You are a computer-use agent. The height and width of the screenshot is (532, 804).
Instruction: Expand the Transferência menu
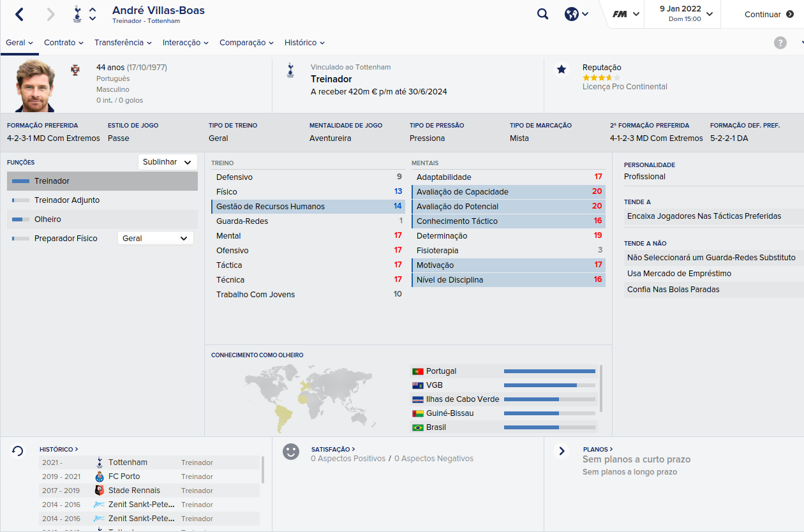point(123,43)
